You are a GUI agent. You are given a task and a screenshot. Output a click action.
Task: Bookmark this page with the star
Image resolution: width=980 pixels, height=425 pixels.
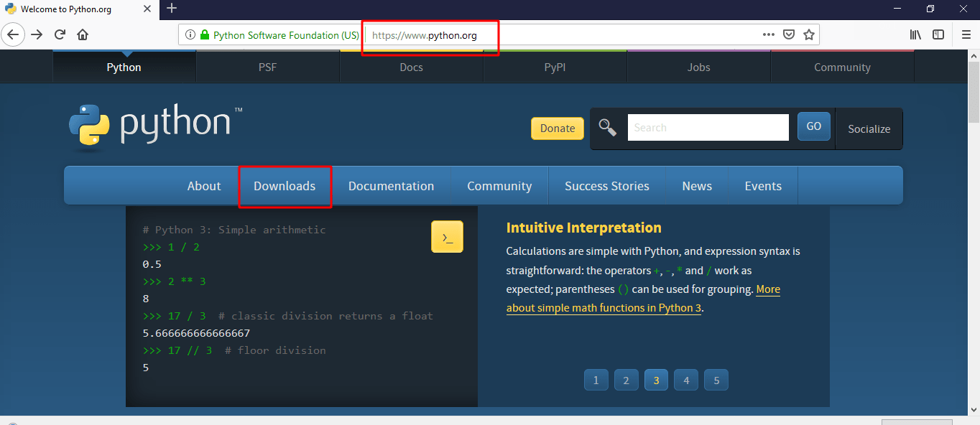pyautogui.click(x=809, y=34)
